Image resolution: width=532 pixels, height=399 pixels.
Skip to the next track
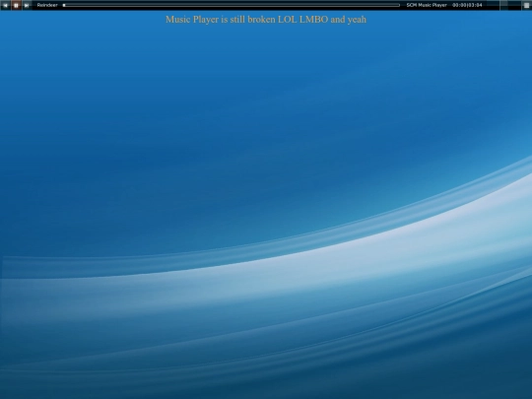[27, 5]
